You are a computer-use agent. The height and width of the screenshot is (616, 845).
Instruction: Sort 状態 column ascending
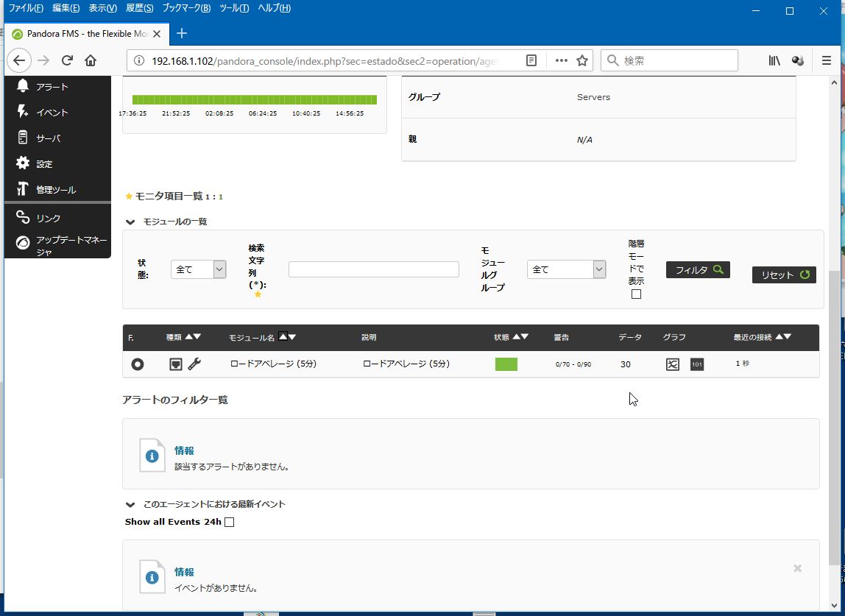(516, 337)
